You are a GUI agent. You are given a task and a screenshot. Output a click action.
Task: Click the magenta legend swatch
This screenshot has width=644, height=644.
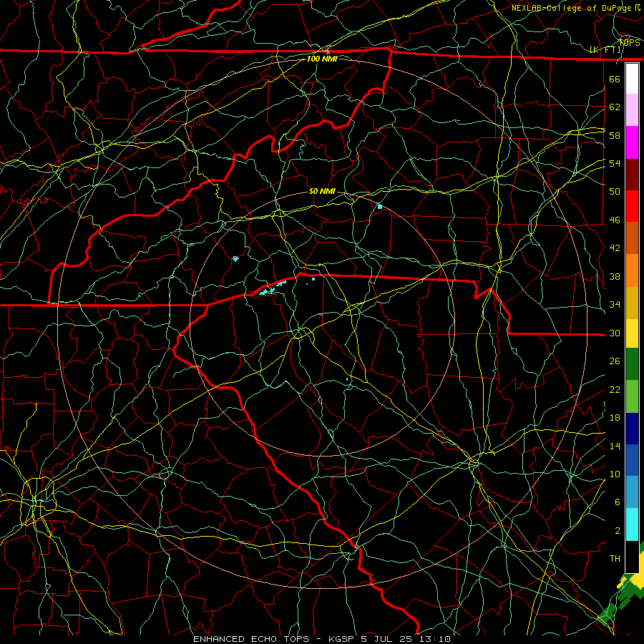tap(632, 142)
